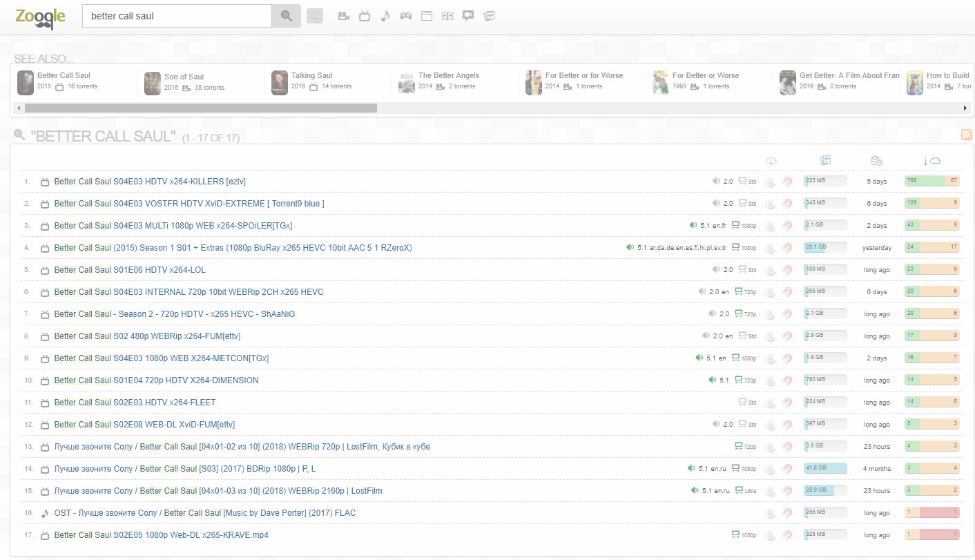Click the '4 months' age cell
The image size is (975, 560).
click(x=877, y=469)
